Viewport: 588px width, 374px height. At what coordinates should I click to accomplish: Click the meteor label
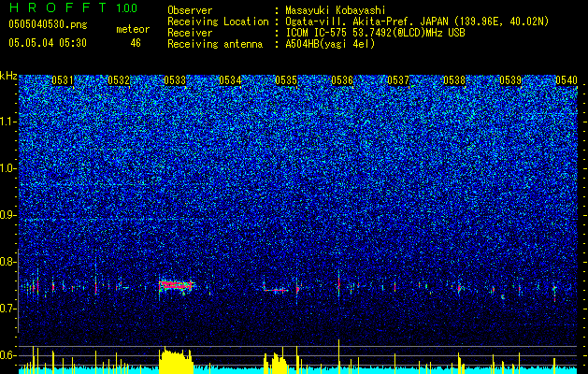click(133, 29)
